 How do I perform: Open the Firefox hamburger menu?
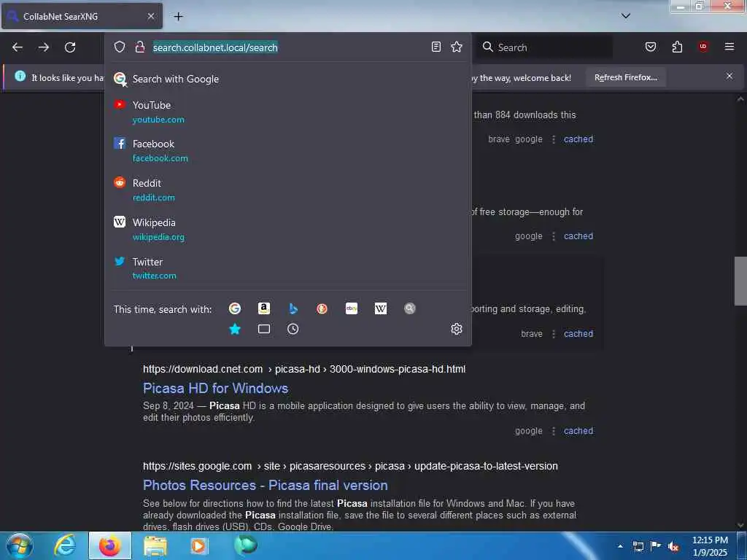[729, 47]
